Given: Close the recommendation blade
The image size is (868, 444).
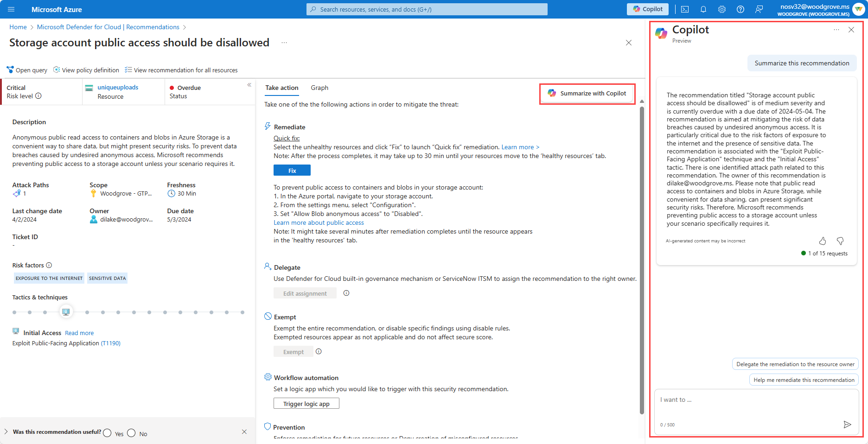Looking at the screenshot, I should coord(629,43).
